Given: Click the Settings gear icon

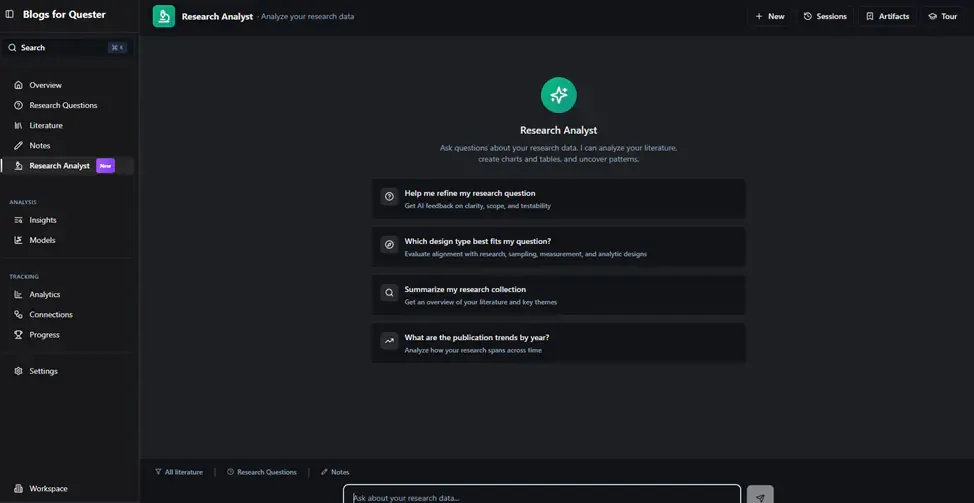Looking at the screenshot, I should click(19, 371).
